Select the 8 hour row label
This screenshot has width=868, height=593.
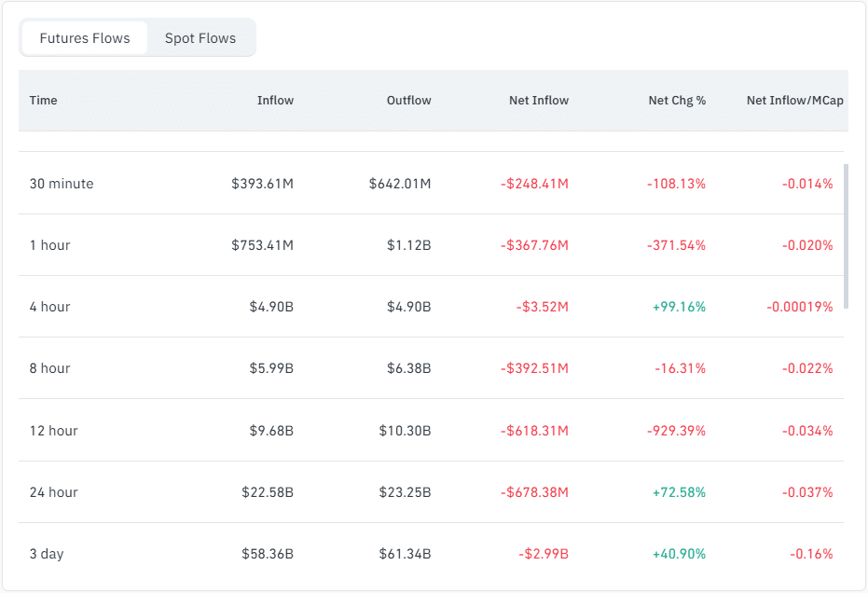[50, 368]
